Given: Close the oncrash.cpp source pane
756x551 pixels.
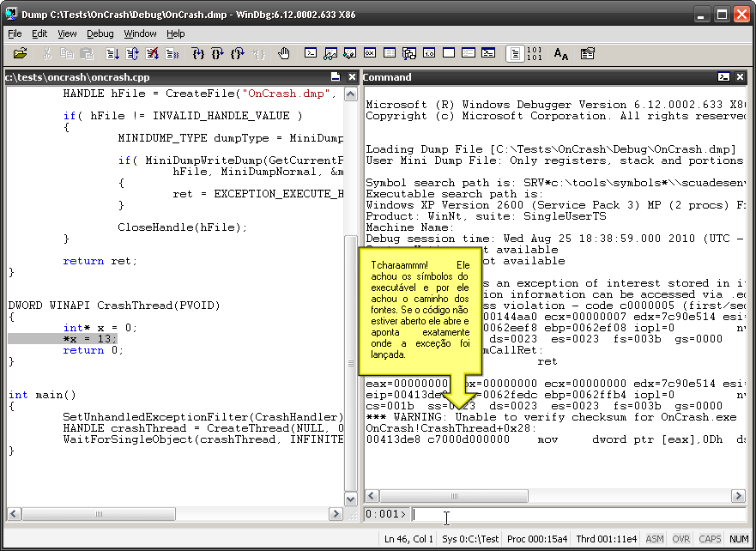Looking at the screenshot, I should point(351,77).
